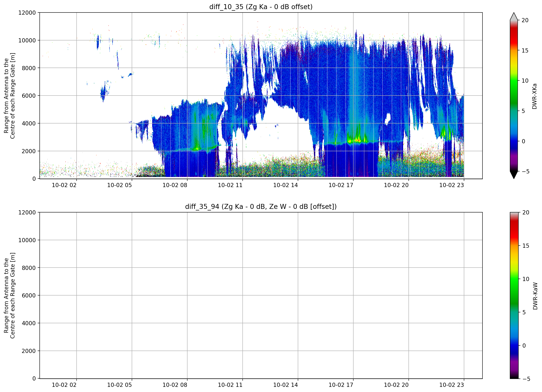Click the 12000 y-axis label on top plot
The height and width of the screenshot is (392, 542).
[x=27, y=13]
